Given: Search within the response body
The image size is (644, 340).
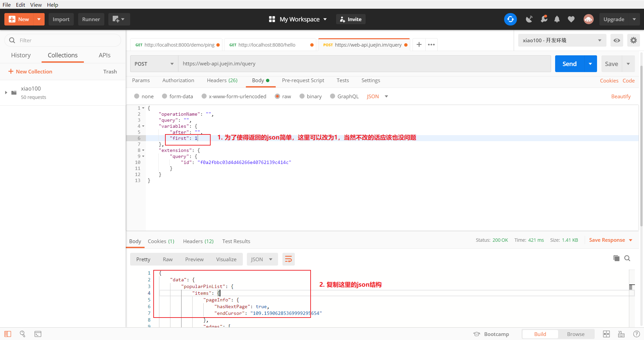Looking at the screenshot, I should point(627,258).
